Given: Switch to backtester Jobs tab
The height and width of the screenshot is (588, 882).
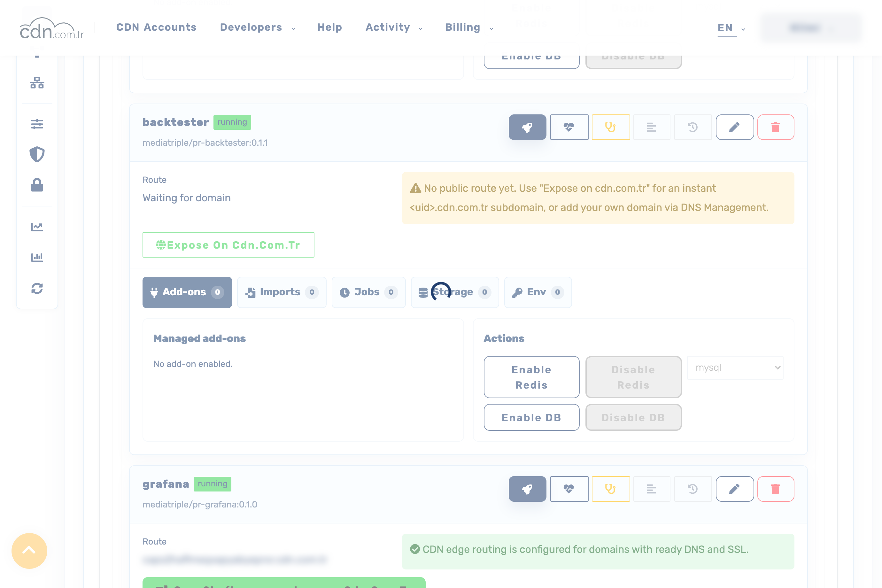Looking at the screenshot, I should (x=369, y=292).
